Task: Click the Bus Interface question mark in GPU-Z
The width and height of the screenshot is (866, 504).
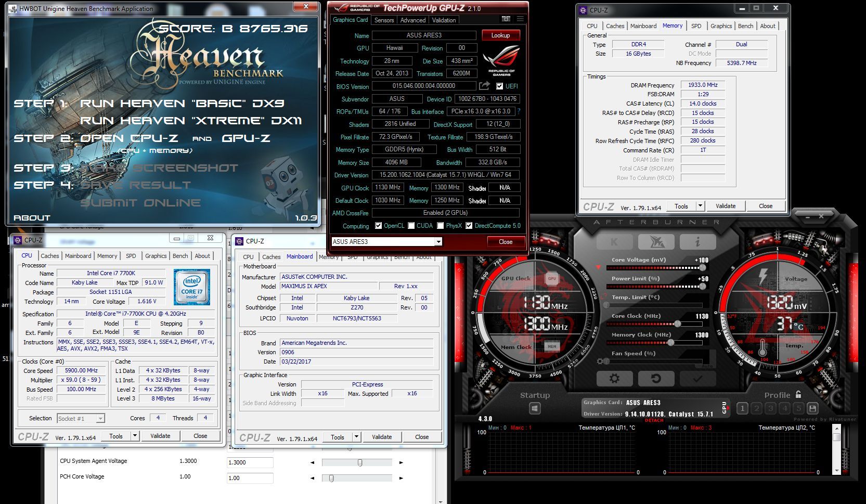Action: tap(519, 111)
